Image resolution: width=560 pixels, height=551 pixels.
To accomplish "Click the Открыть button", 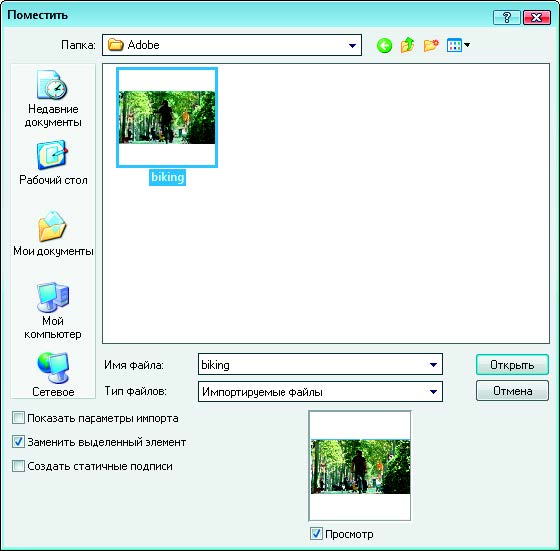I will (x=512, y=365).
